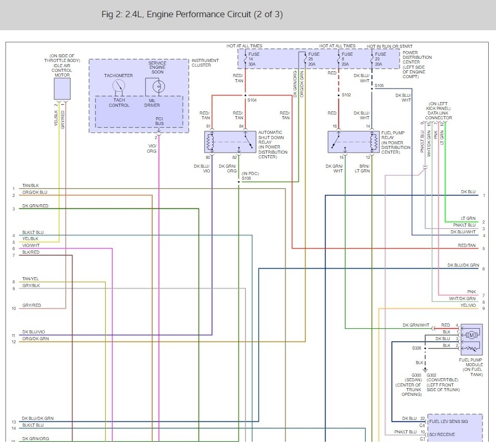Image resolution: width=496 pixels, height=448 pixels.
Task: Click the FUEL LEV SENS SIG text
Action: coord(448,421)
